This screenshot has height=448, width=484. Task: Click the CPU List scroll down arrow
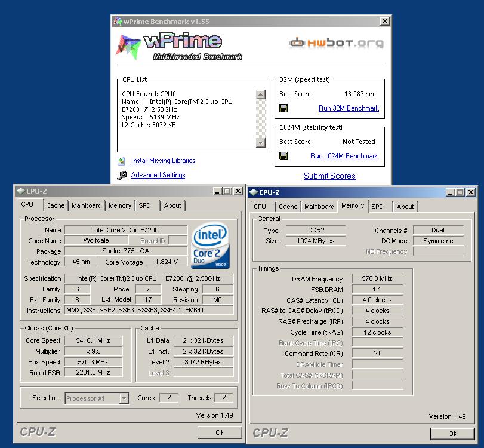click(x=261, y=142)
